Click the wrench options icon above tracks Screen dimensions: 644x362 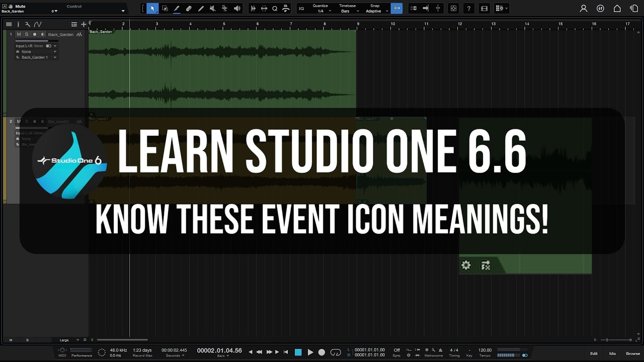tap(27, 24)
